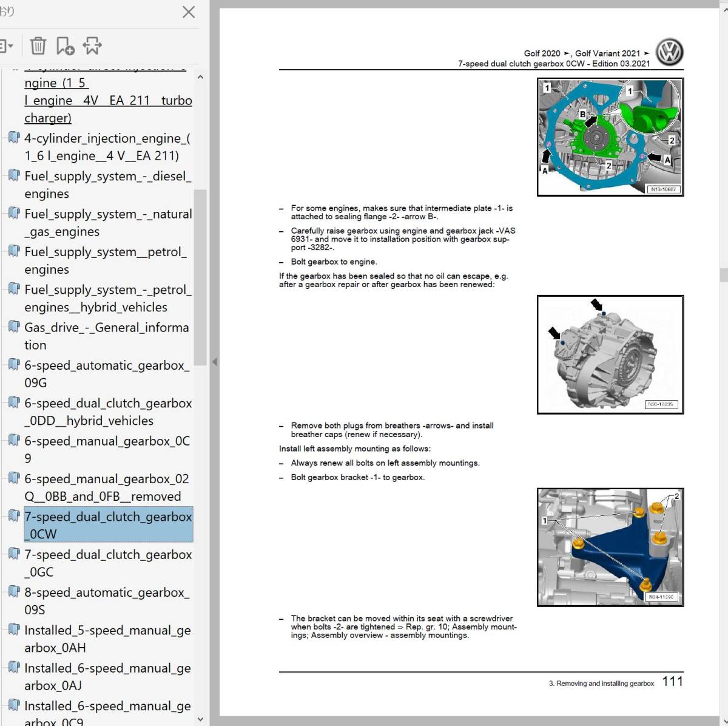Click bookmark icon beside 6-speed_manual_gearbox_02Q
The width and height of the screenshot is (728, 726).
[13, 478]
